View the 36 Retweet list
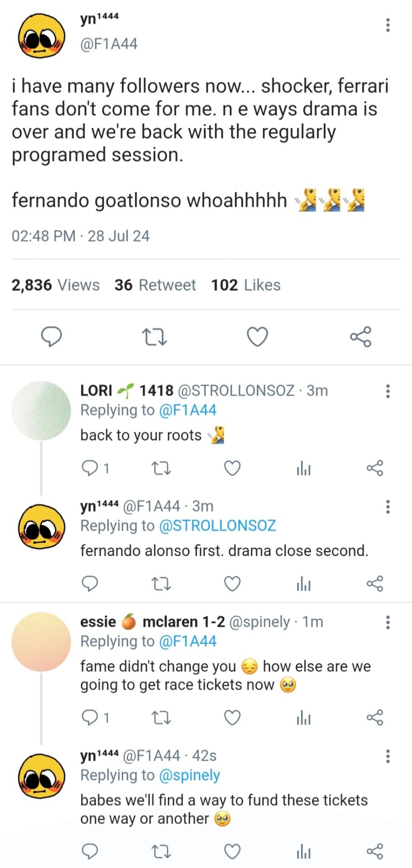This screenshot has width=412, height=868. (x=155, y=285)
